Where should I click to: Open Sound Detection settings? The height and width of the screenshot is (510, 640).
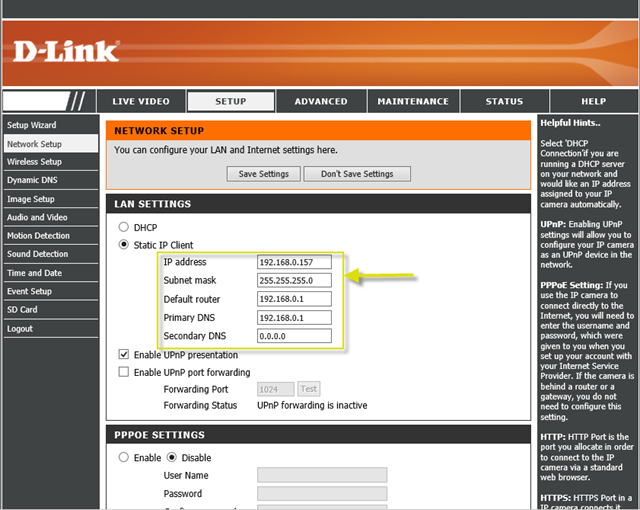(51, 254)
